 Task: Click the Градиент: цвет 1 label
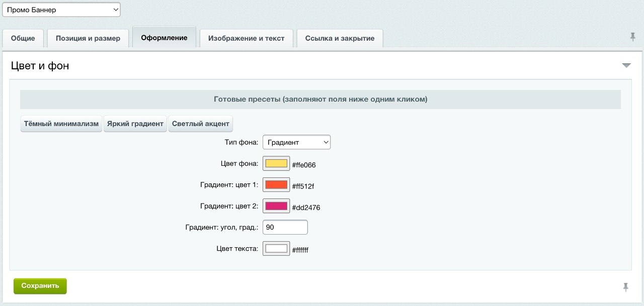(229, 185)
